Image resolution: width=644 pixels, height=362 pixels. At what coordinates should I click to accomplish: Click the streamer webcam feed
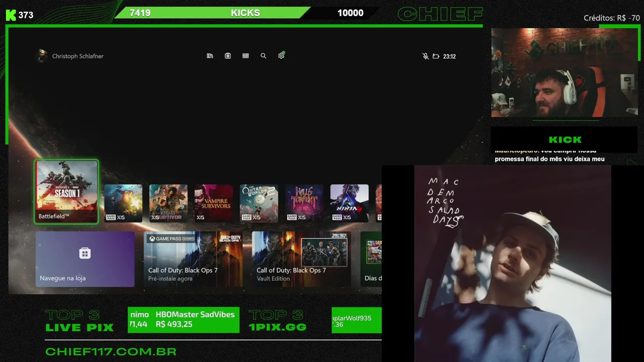[564, 72]
